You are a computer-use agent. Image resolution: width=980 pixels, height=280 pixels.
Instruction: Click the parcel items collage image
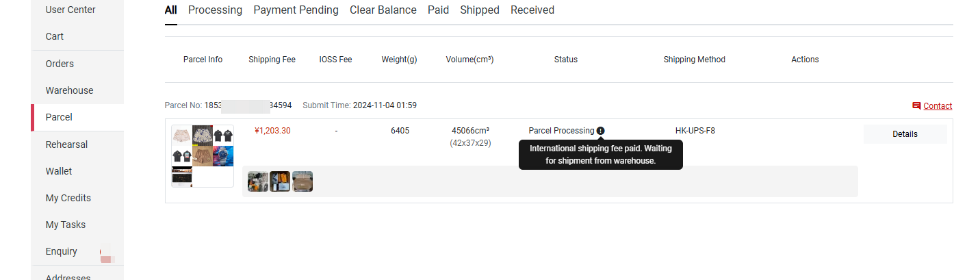pyautogui.click(x=203, y=156)
